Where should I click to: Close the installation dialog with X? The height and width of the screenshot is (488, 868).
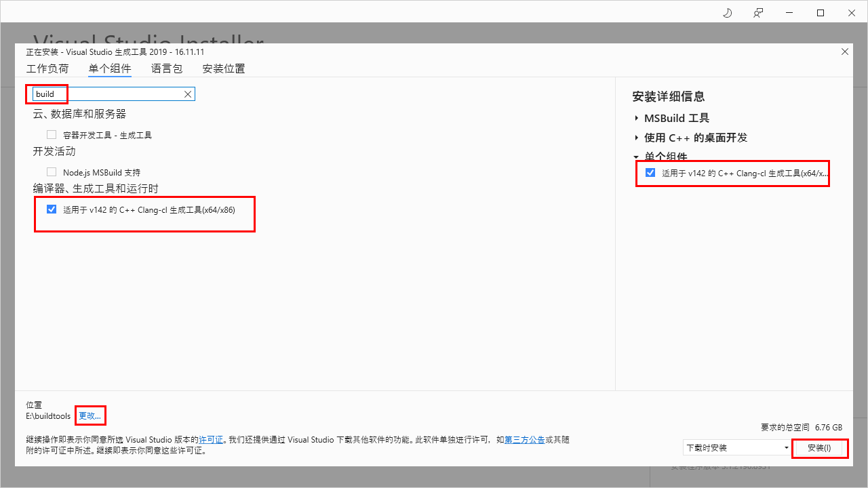click(844, 52)
